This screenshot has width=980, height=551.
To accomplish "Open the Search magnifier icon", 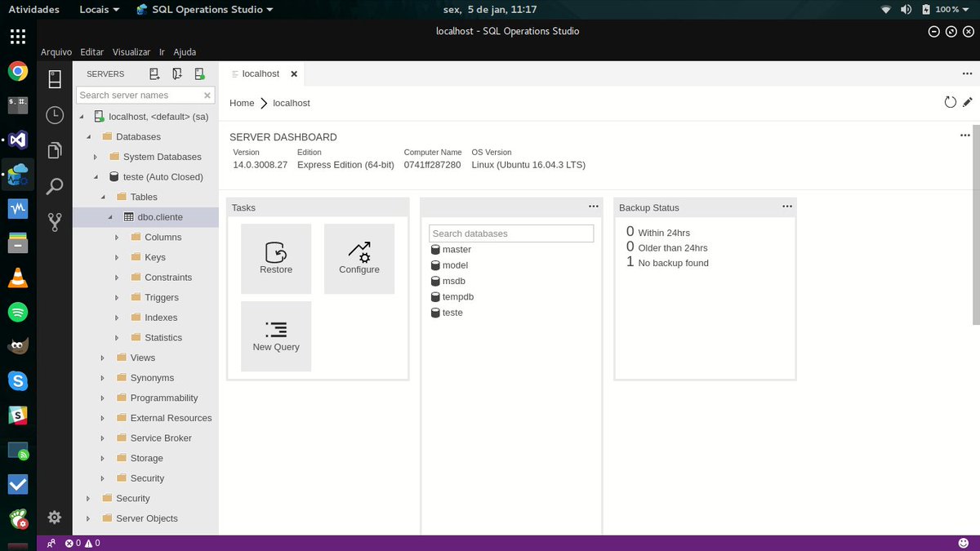I will pyautogui.click(x=55, y=187).
